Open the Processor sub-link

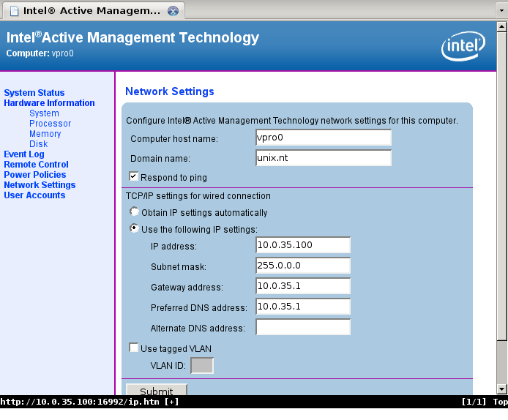tap(50, 124)
